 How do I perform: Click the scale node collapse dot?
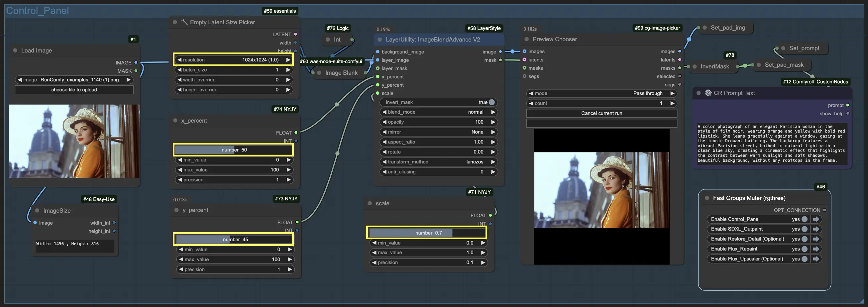(x=370, y=204)
